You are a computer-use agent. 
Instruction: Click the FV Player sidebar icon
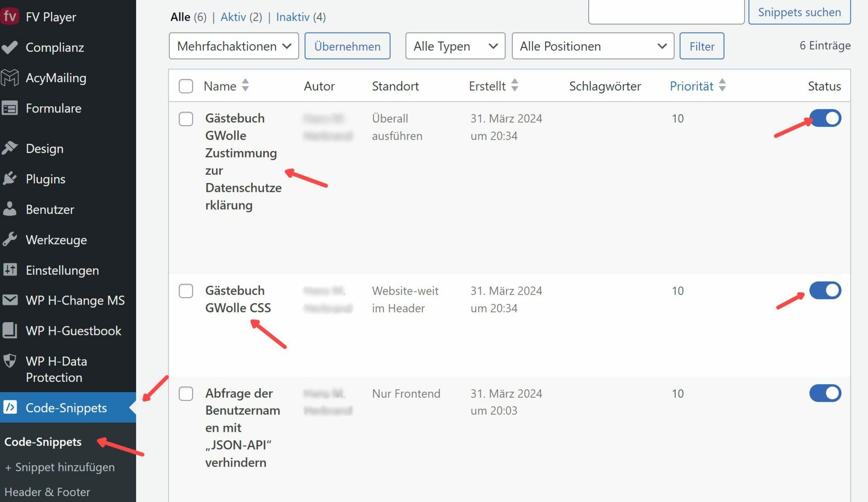(9, 17)
